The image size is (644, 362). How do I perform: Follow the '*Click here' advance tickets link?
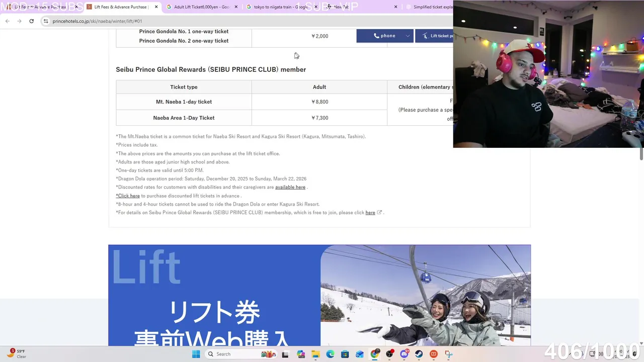click(x=128, y=196)
